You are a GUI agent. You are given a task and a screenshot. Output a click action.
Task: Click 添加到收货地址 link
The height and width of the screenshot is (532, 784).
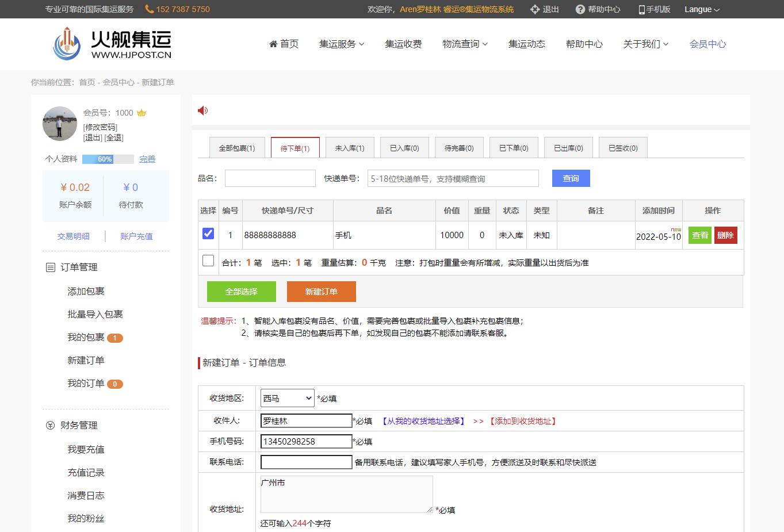523,421
